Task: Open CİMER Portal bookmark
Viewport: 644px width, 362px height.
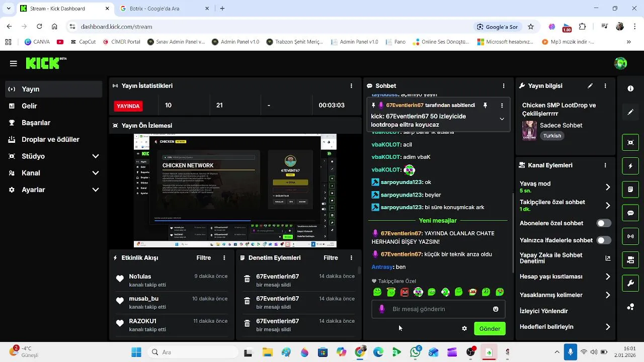Action: pos(121,42)
